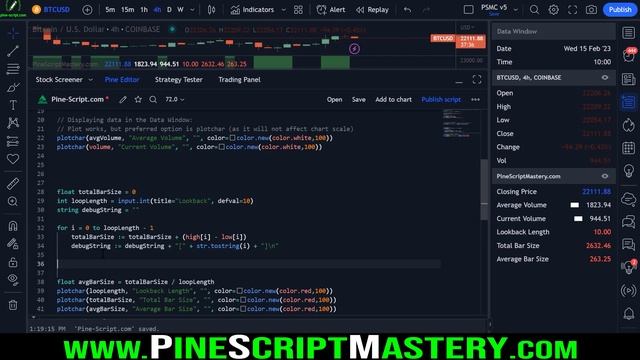Open find search in Pine Editor
Viewport: 640px width, 360px height.
pos(153,99)
